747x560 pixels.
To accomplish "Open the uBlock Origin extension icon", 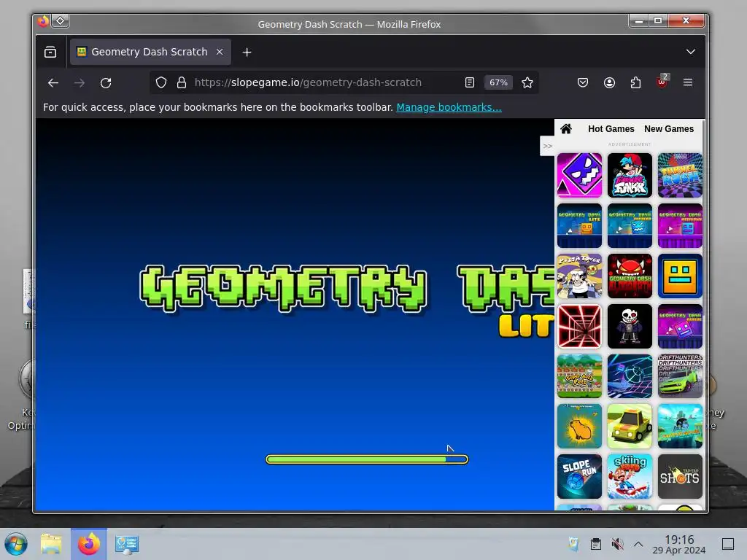I will coord(662,82).
